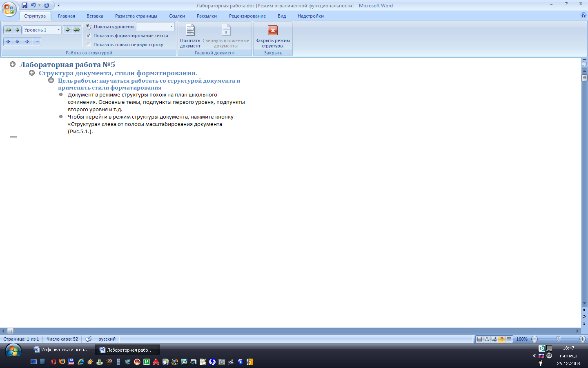
Task: Expand selected heading with the ribbon plus button
Action: click(27, 41)
